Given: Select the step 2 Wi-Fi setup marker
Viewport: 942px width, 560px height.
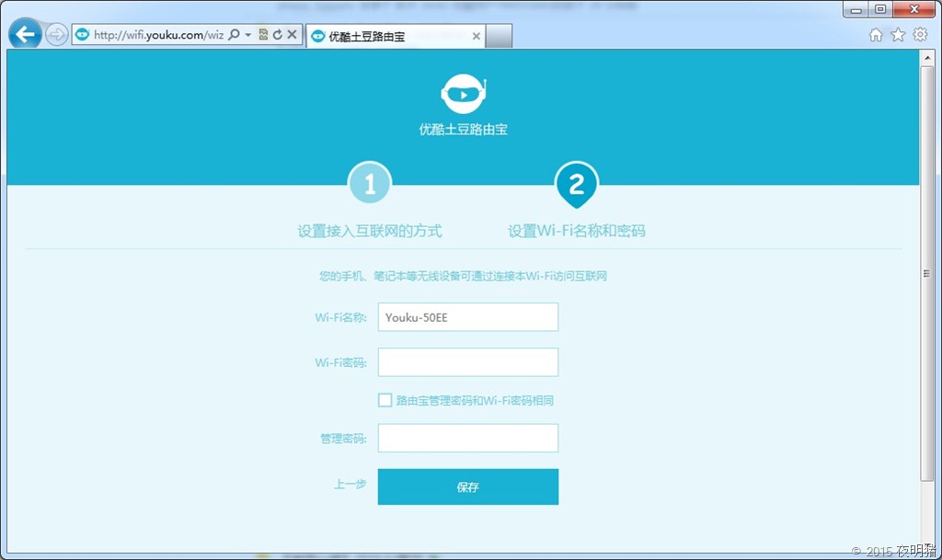Looking at the screenshot, I should [577, 186].
